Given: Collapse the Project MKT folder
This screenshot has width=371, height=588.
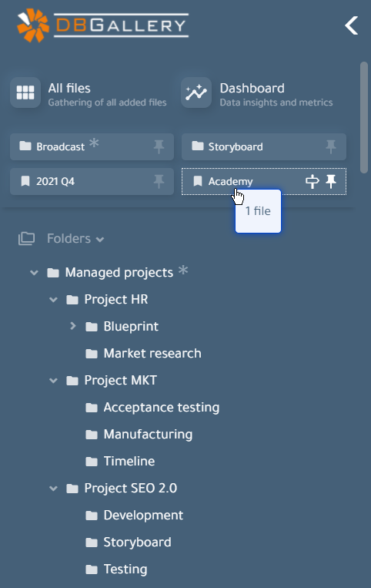Looking at the screenshot, I should click(x=54, y=380).
